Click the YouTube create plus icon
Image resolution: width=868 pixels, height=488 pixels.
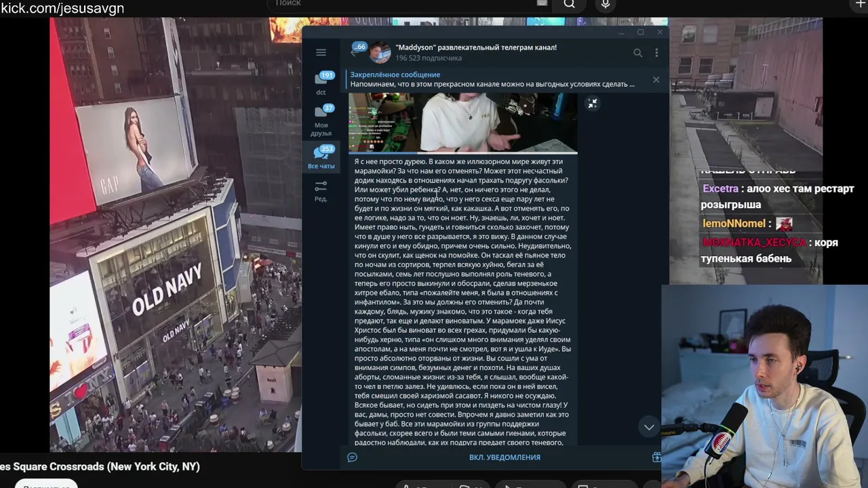pyautogui.click(x=861, y=4)
